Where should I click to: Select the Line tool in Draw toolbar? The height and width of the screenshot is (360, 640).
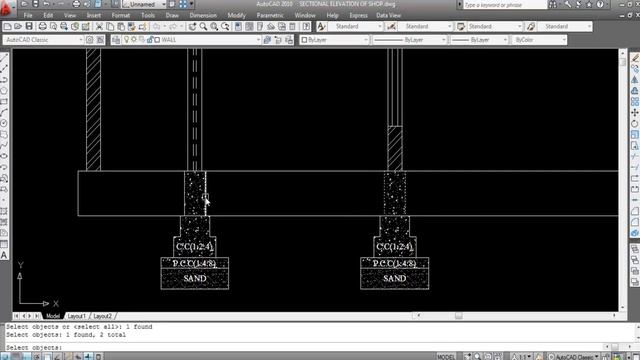(x=4, y=58)
